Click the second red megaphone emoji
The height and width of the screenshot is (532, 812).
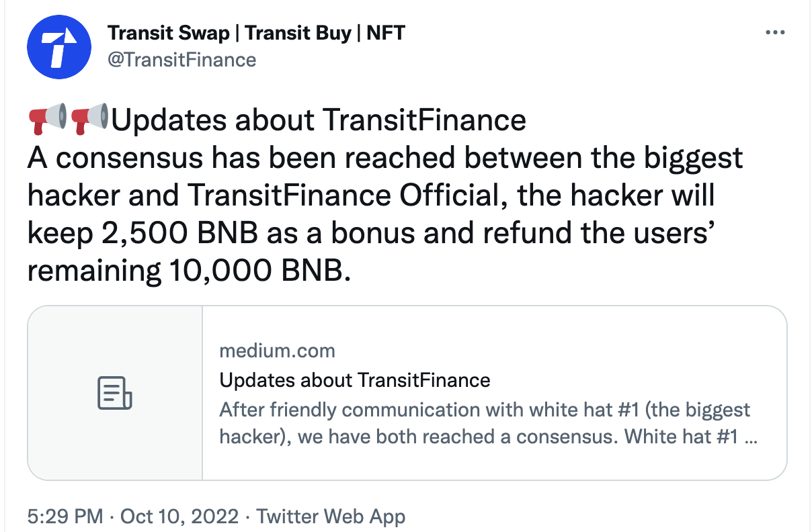[89, 120]
